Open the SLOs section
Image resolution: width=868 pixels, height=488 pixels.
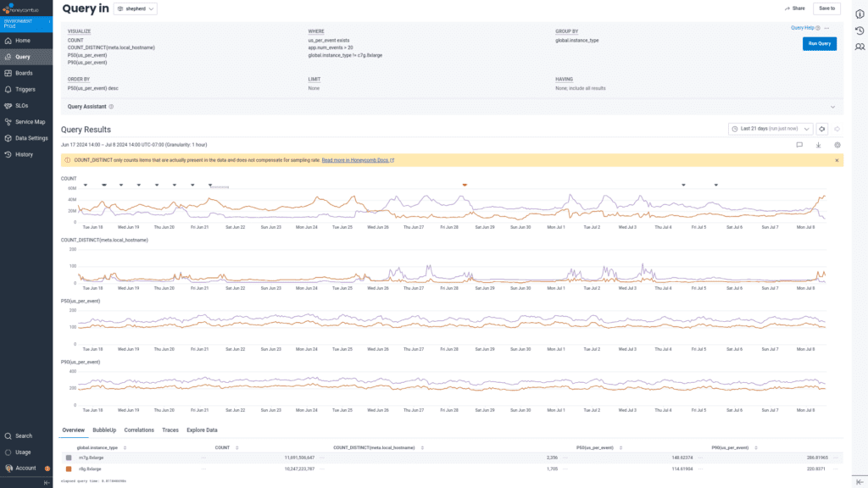(21, 105)
